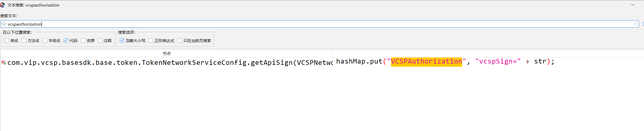644x131 pixels.
Task: Tick the 注释 checkbox
Action: point(100,41)
